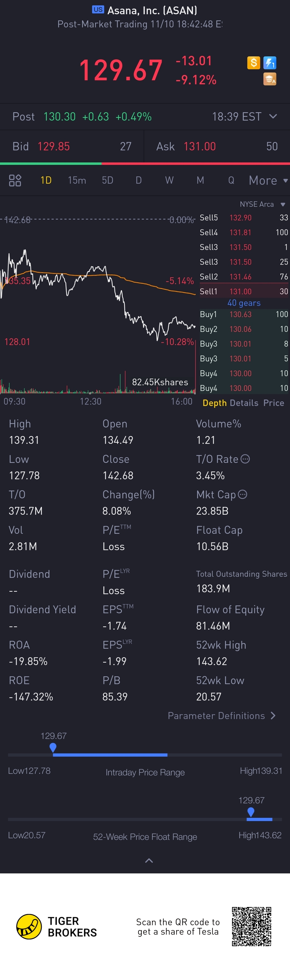Tap the 40 gears depth setting
The width and height of the screenshot is (290, 980).
pyautogui.click(x=244, y=303)
